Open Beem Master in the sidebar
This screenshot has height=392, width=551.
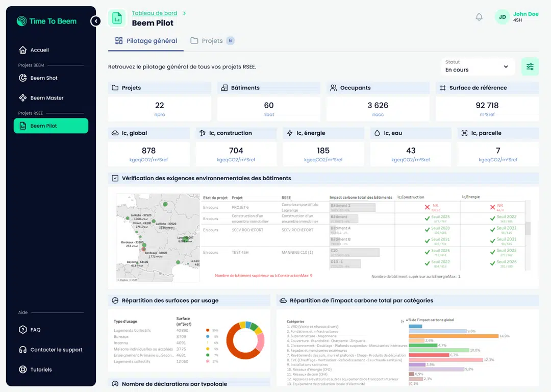(x=51, y=97)
